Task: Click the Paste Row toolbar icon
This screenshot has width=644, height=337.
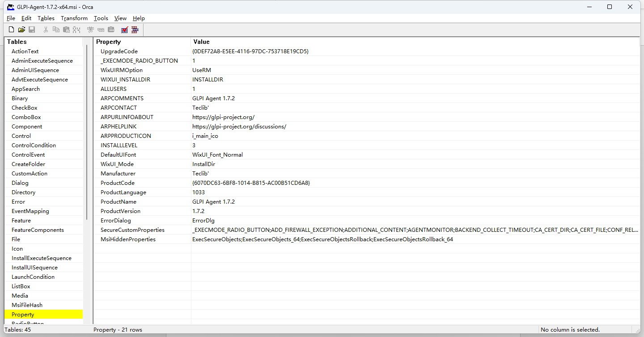Action: pyautogui.click(x=111, y=30)
